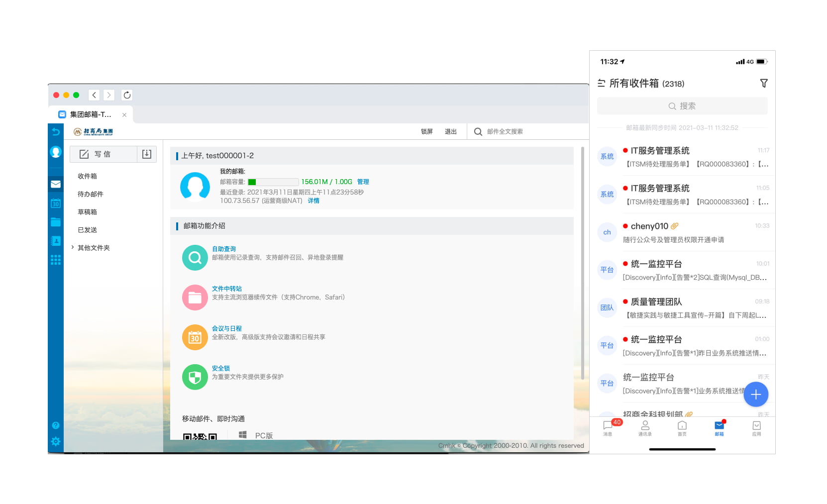The image size is (827, 504).
Task: Open the help question mark icon
Action: click(56, 425)
